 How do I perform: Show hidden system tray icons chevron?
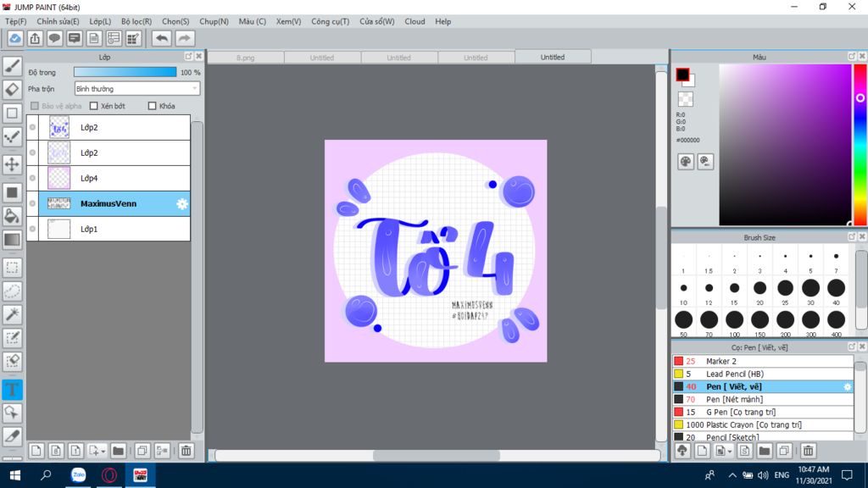tap(732, 474)
